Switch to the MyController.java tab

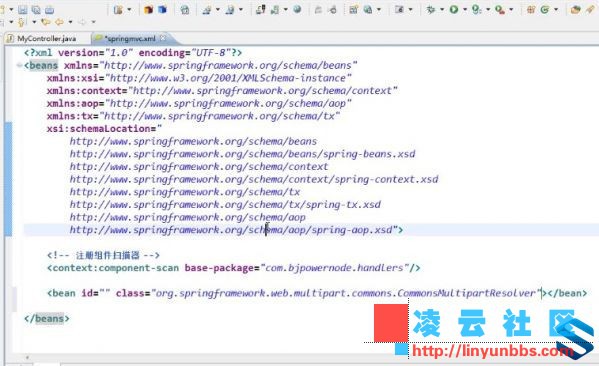pyautogui.click(x=46, y=38)
